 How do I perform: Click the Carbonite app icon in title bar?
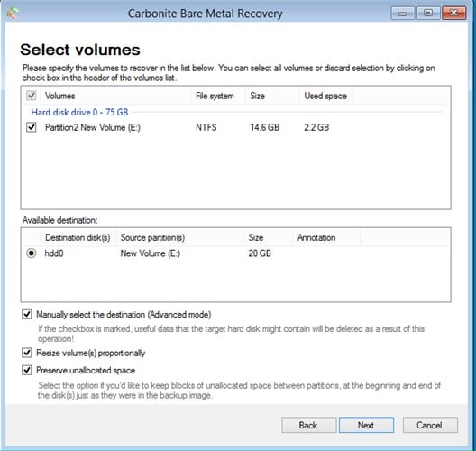pyautogui.click(x=13, y=13)
